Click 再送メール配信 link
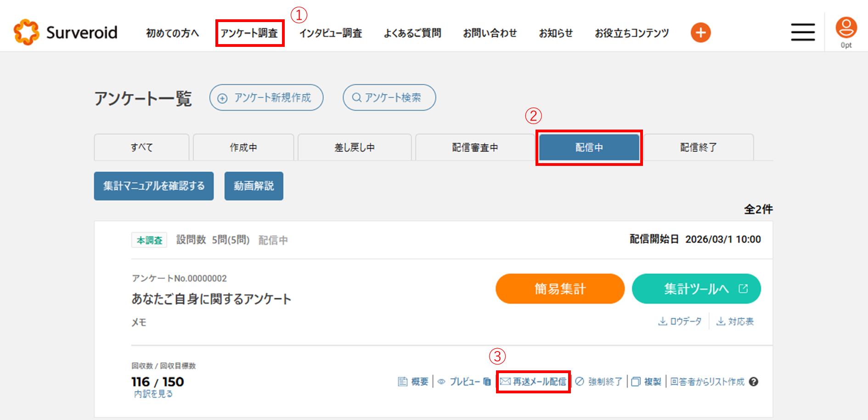 coord(533,382)
